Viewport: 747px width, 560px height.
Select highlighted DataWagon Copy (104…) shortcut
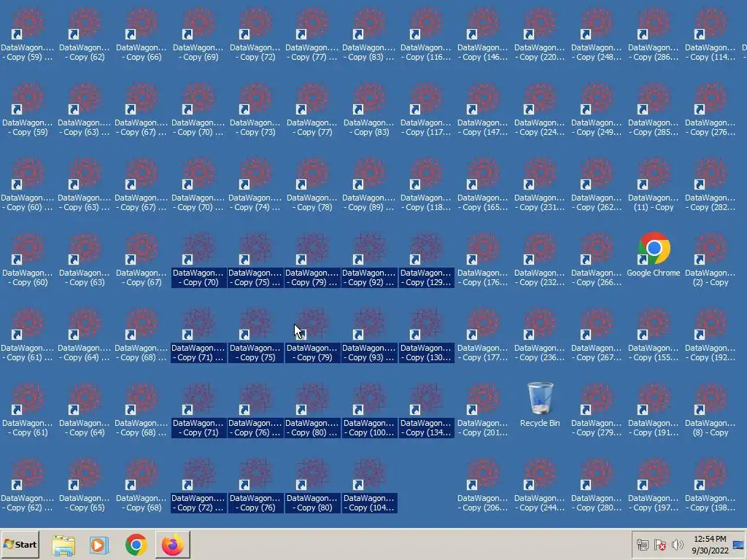click(x=369, y=485)
